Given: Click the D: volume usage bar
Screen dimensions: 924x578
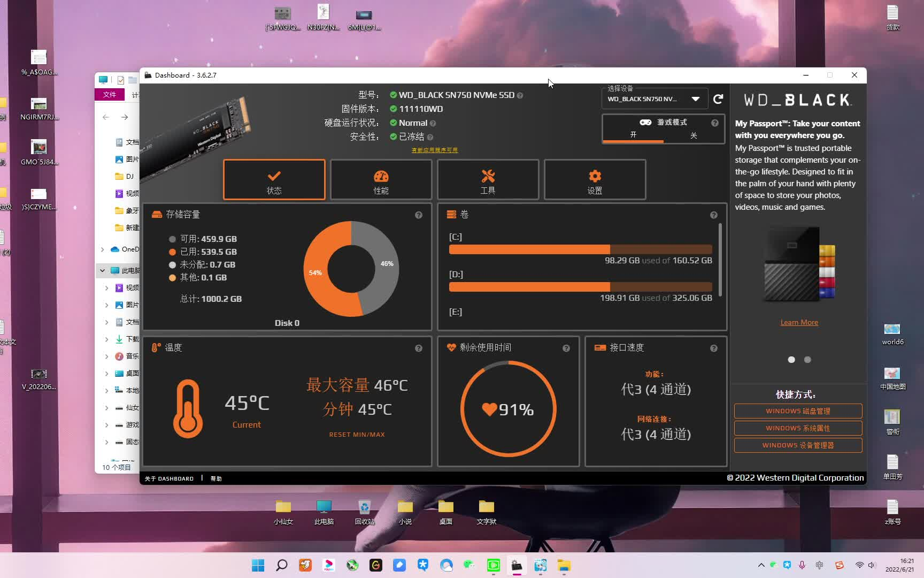Looking at the screenshot, I should 580,287.
